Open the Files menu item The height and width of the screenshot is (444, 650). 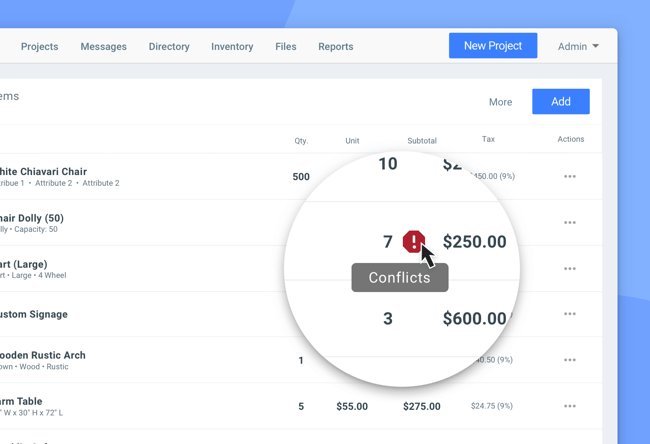point(286,46)
